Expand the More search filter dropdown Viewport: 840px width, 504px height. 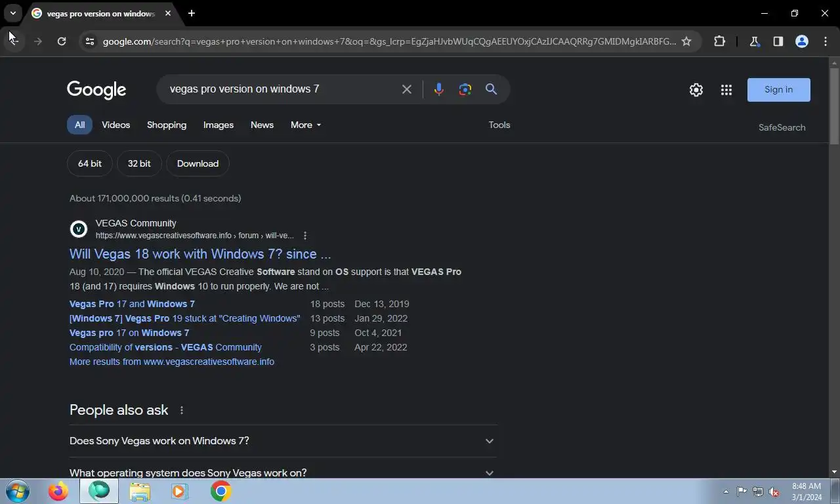coord(306,125)
